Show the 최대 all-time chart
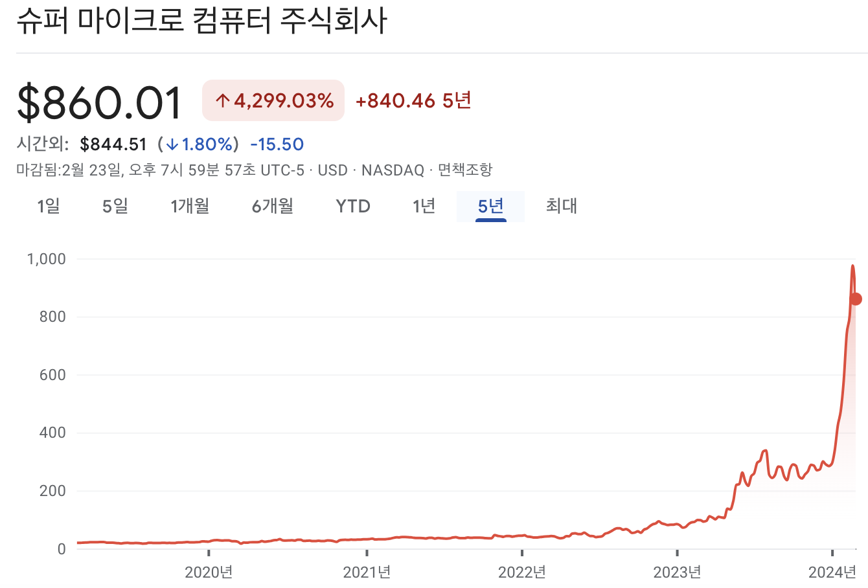This screenshot has width=868, height=588. pyautogui.click(x=560, y=206)
